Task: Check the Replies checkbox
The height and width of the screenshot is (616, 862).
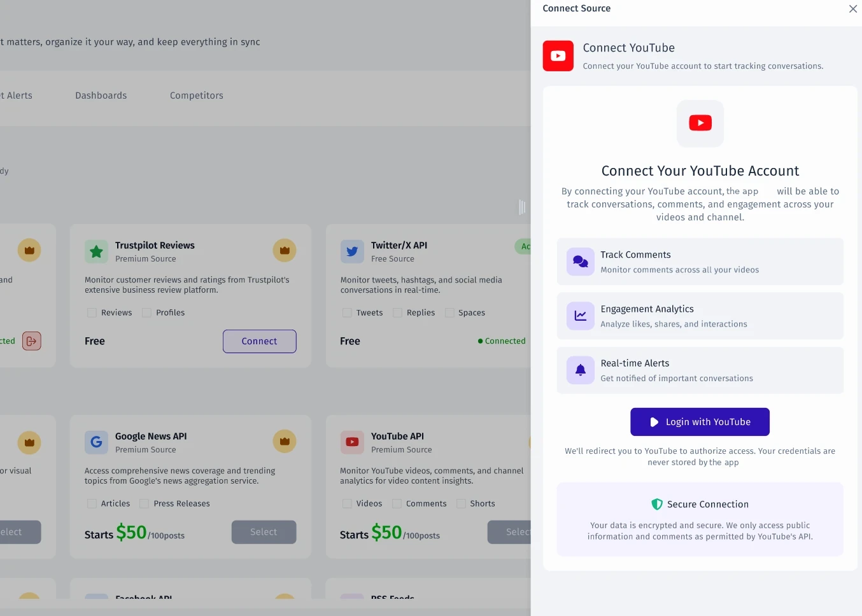Action: click(397, 312)
